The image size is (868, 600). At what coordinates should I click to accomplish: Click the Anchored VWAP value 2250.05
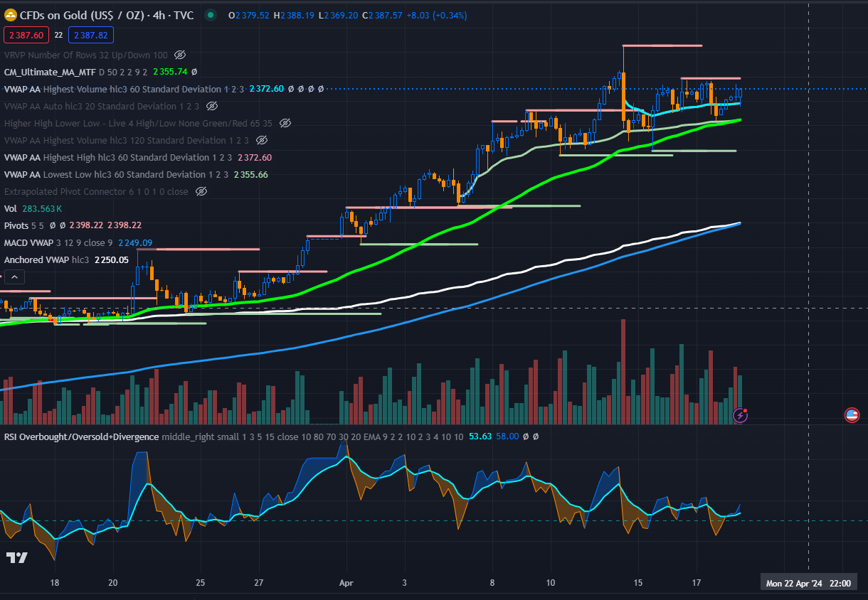coord(112,259)
